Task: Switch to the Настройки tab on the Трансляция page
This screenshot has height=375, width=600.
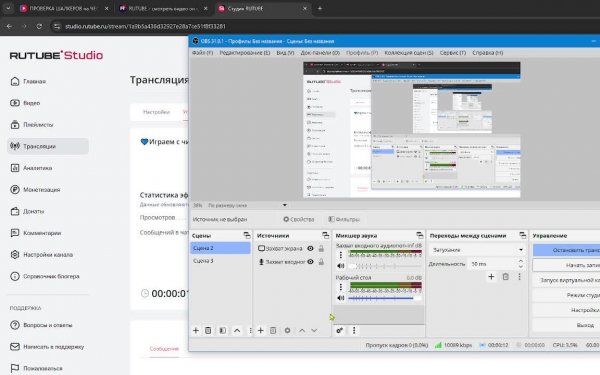Action: pyautogui.click(x=156, y=112)
